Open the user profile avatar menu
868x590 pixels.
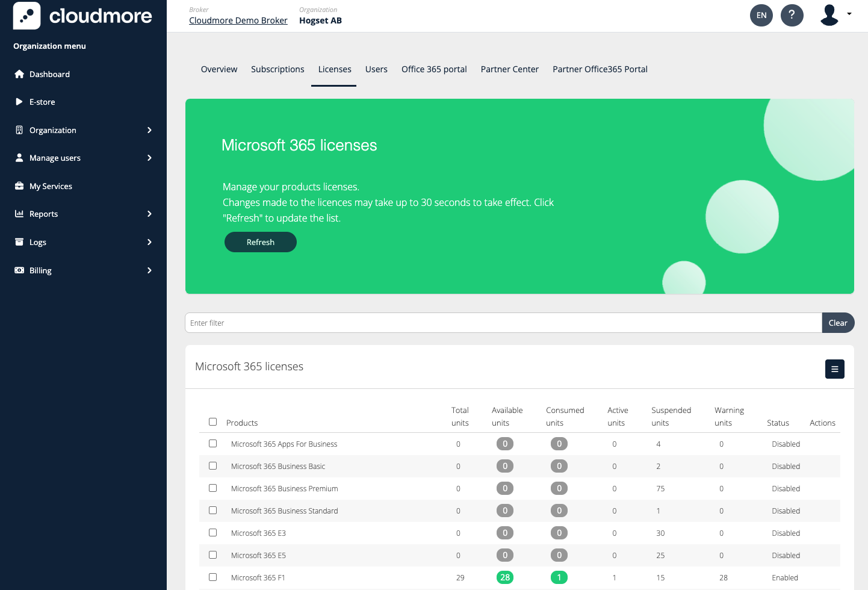(x=835, y=15)
